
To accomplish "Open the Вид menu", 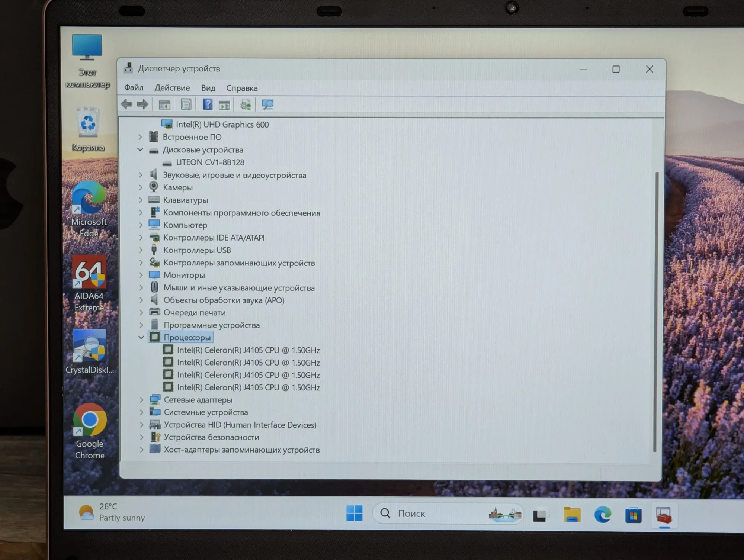I will coord(208,88).
